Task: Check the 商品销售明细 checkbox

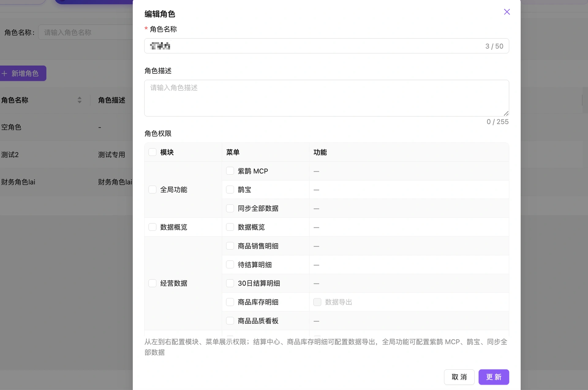Action: pos(230,246)
